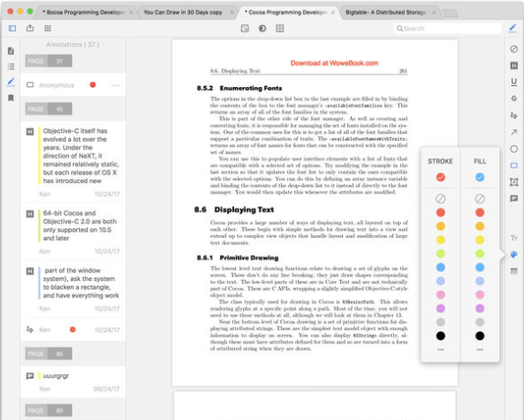This screenshot has height=420, width=524.
Task: Jump to PAGE 80 annotation header
Action: click(x=48, y=354)
